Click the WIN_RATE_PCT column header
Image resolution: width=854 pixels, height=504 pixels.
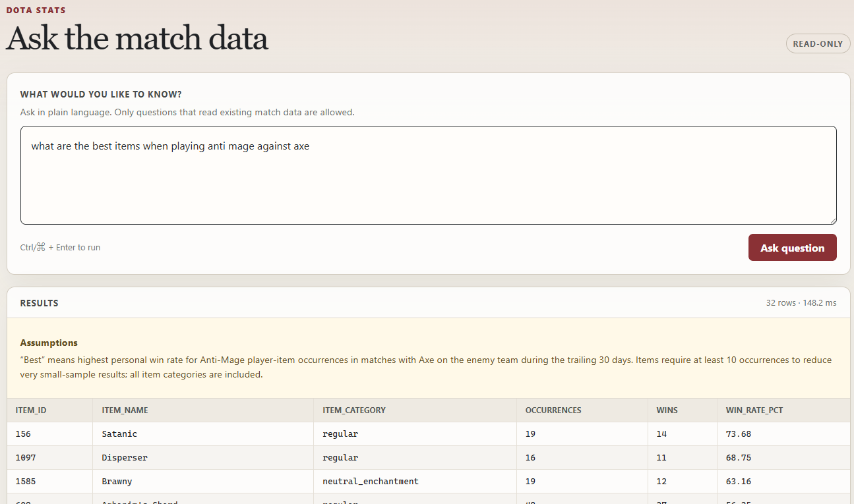click(x=783, y=410)
